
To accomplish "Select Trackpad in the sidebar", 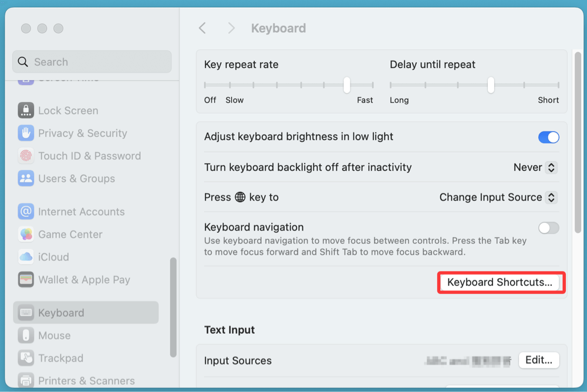I will coord(60,358).
